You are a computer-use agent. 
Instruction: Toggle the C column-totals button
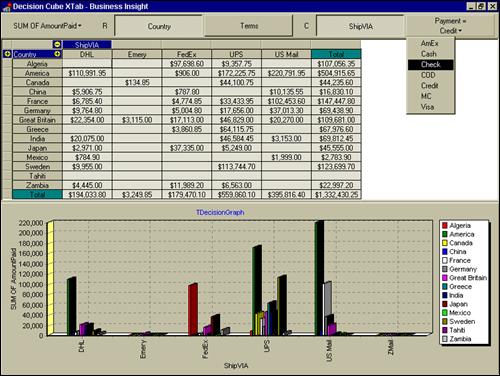pyautogui.click(x=306, y=26)
